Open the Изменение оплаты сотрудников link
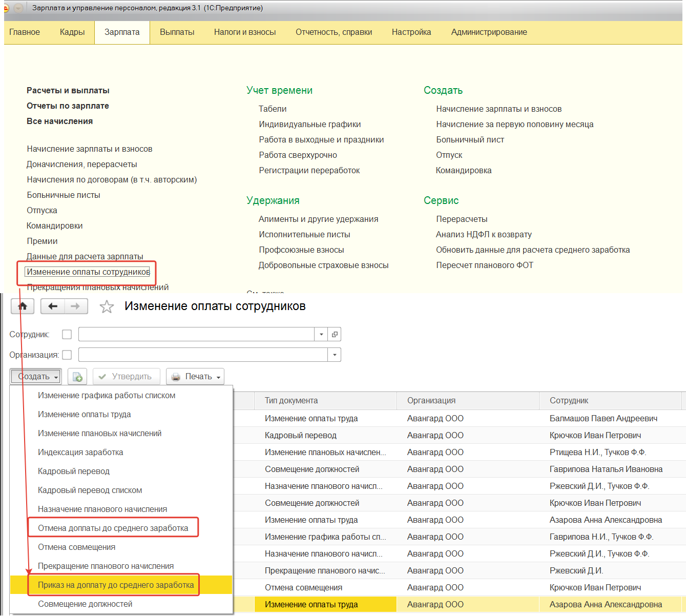The width and height of the screenshot is (686, 616). [88, 272]
